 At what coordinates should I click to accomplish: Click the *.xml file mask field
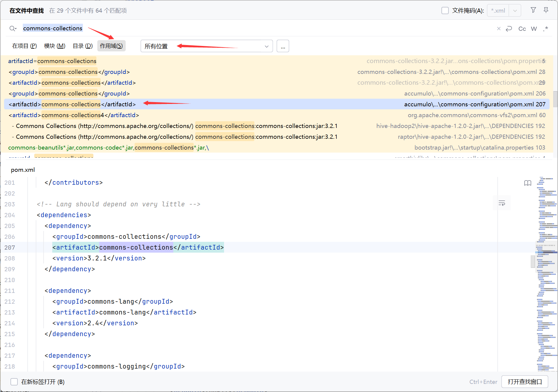498,11
